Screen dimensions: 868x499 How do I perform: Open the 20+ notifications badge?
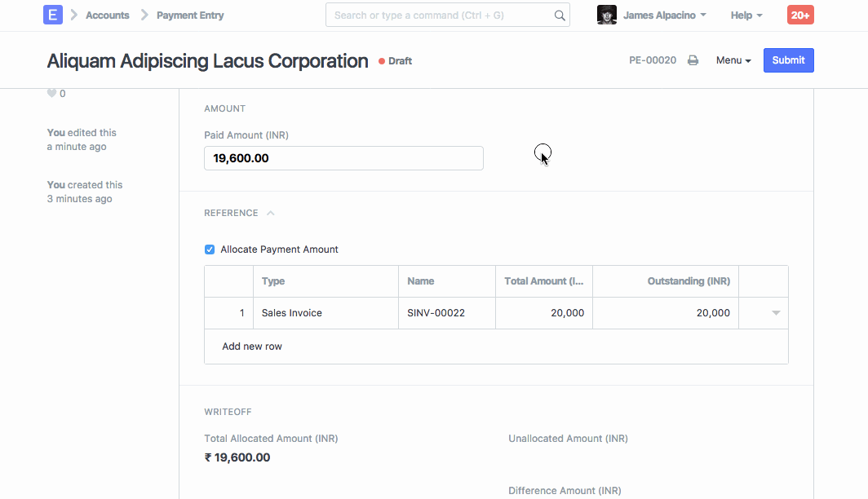[x=799, y=15]
